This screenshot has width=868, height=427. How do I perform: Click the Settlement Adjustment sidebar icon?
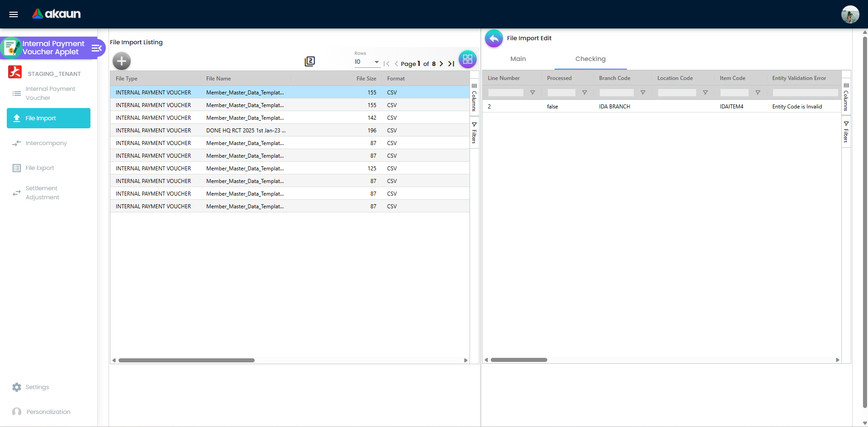click(x=17, y=193)
